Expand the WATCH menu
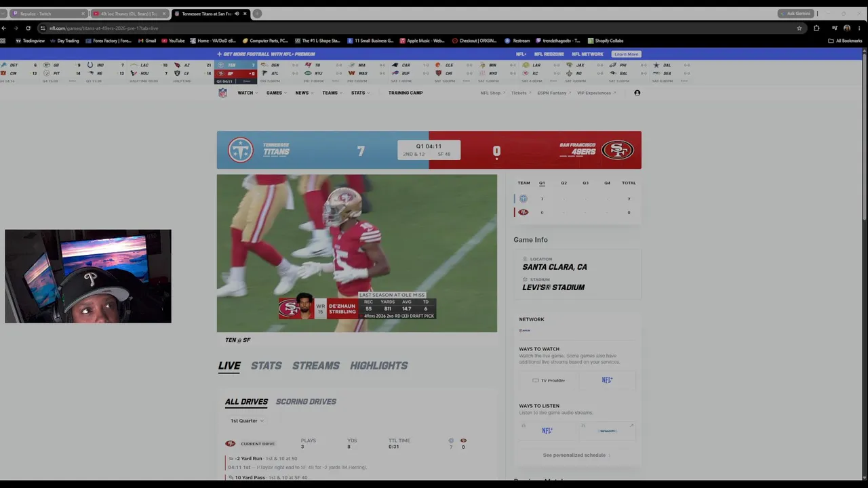Viewport: 868px width, 488px height. (x=247, y=93)
